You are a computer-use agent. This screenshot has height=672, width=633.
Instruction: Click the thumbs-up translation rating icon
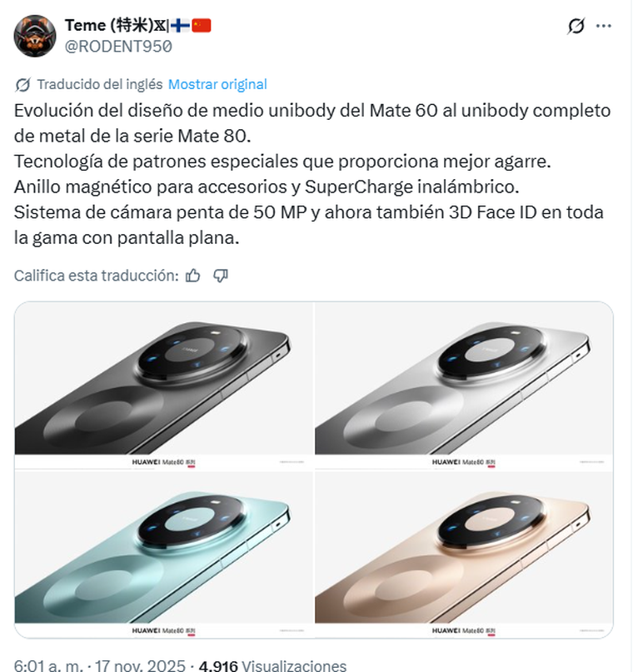[193, 276]
